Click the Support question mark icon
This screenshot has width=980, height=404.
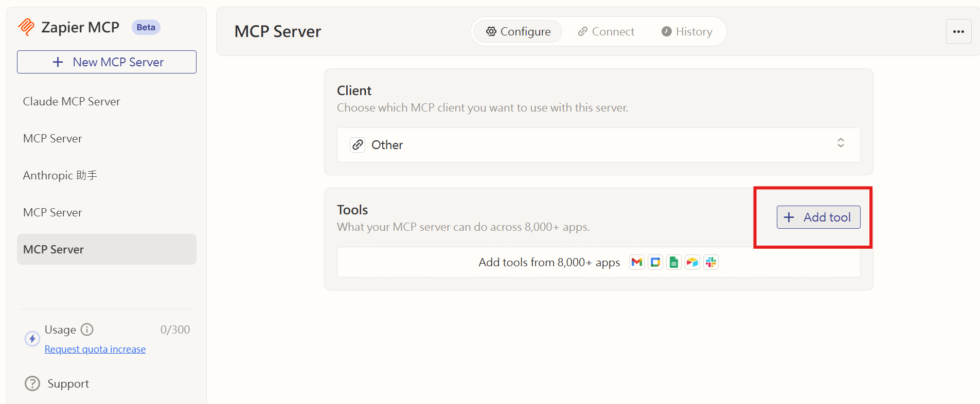[32, 383]
